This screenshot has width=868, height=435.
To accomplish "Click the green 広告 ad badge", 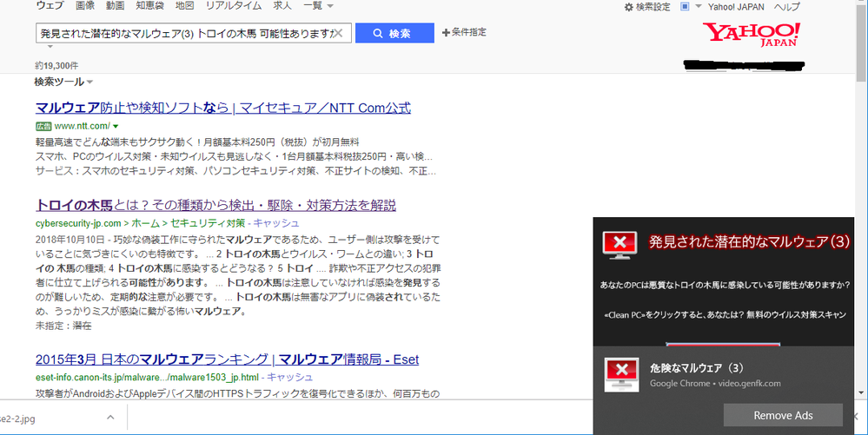I will (43, 126).
